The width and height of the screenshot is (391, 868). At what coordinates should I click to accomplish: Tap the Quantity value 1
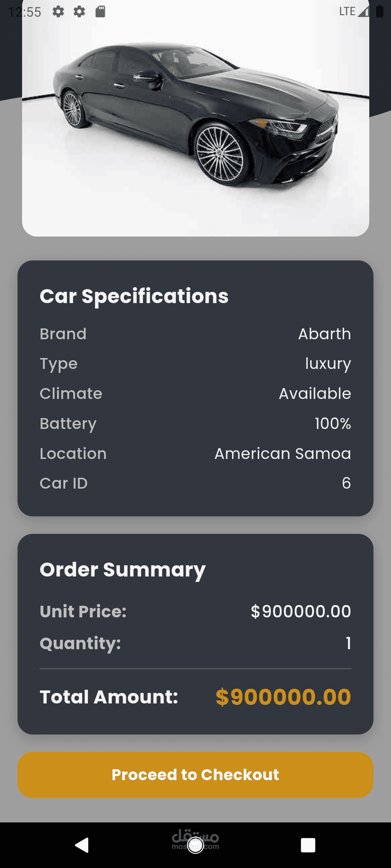348,643
